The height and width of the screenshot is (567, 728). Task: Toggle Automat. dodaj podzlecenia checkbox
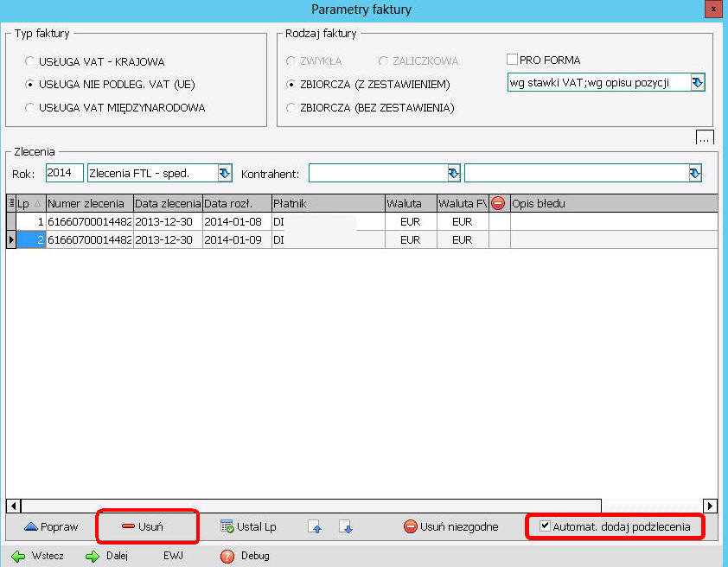[545, 526]
